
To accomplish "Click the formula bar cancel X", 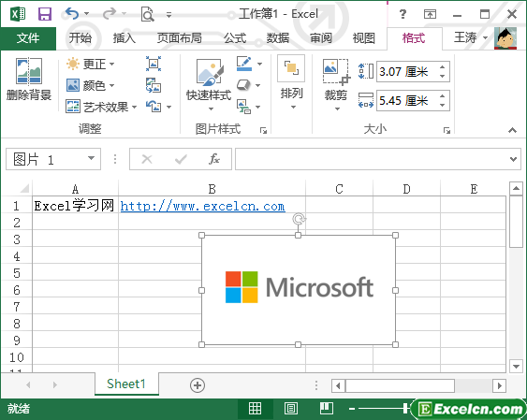I will coord(147,159).
